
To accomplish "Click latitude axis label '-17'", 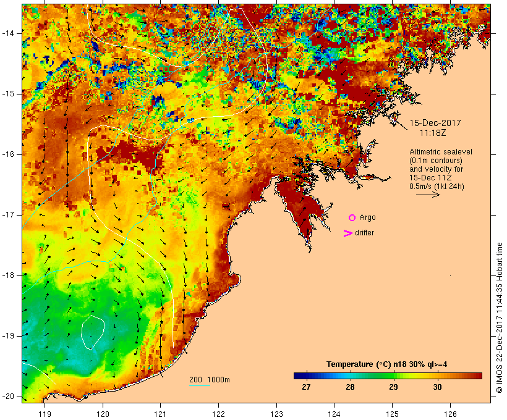I will pyautogui.click(x=8, y=215).
